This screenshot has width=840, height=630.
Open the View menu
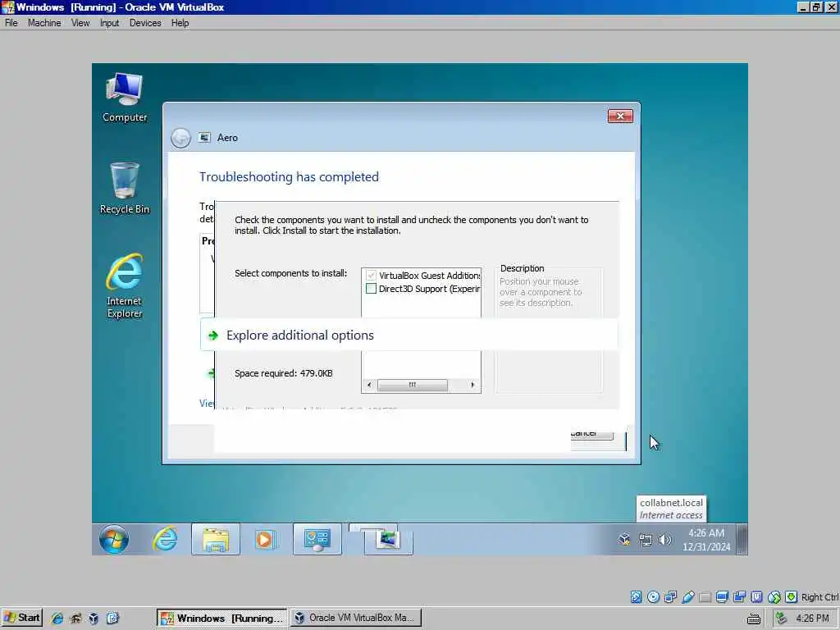80,23
